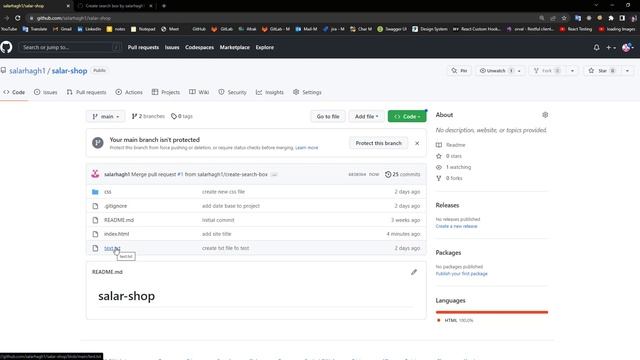Viewport: 640px width, 360px height.
Task: Open Codespaces in top navigation
Action: click(x=199, y=47)
